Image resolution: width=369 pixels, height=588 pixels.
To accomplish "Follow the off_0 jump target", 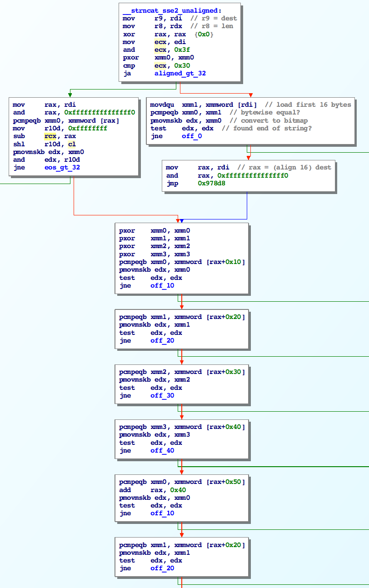I will pos(191,136).
